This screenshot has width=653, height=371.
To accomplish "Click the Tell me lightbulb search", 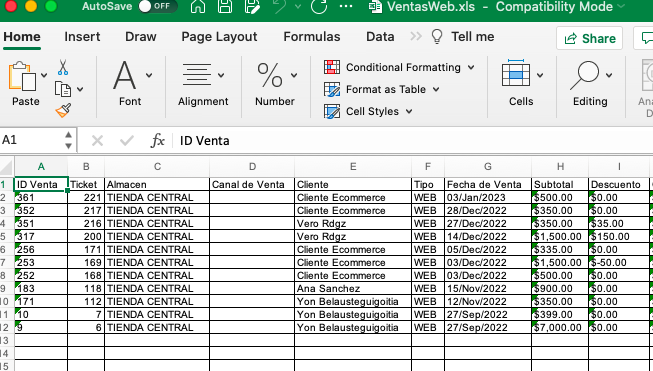I will coord(463,37).
